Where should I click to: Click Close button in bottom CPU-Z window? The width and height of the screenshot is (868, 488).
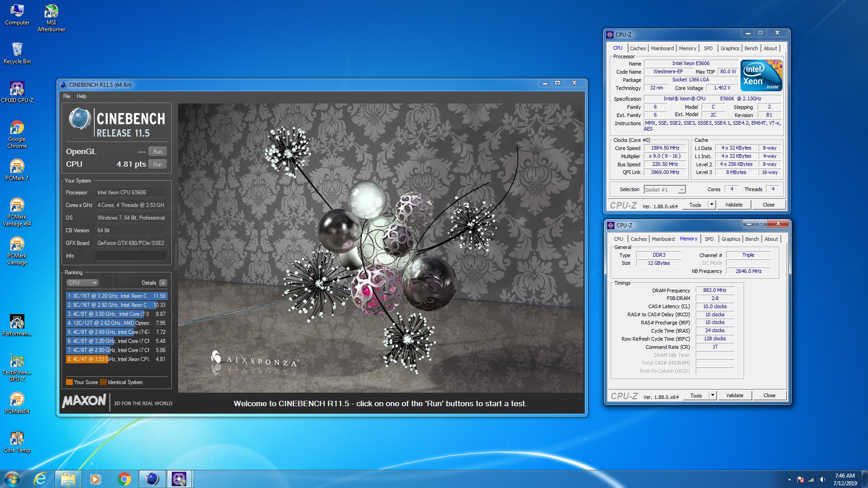769,396
